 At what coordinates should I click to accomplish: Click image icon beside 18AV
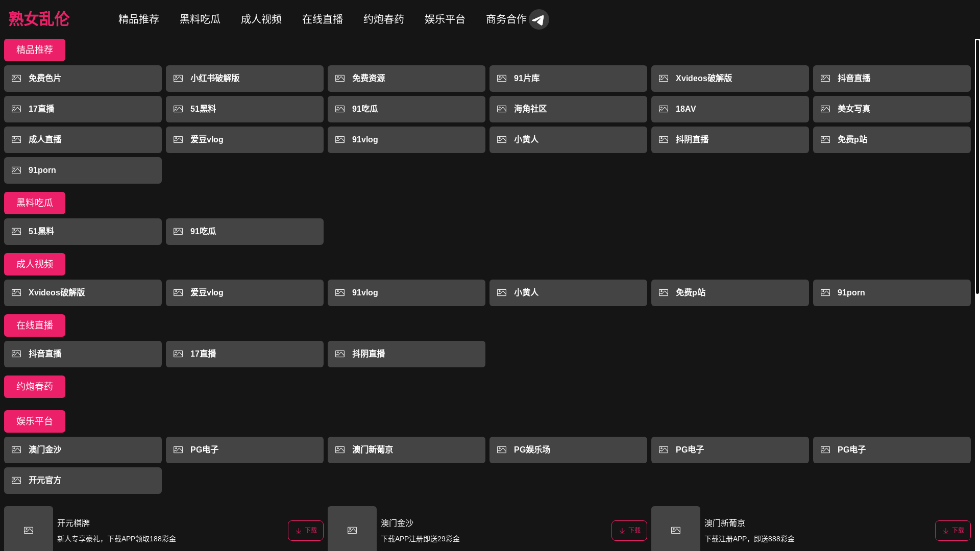point(664,109)
